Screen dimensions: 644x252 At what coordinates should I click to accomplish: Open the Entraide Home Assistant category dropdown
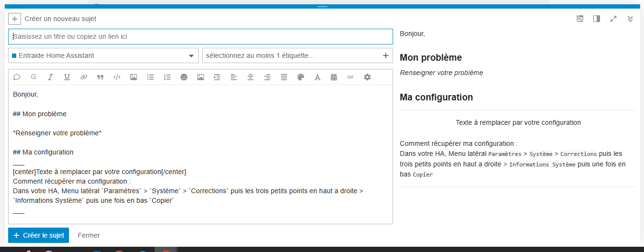103,55
